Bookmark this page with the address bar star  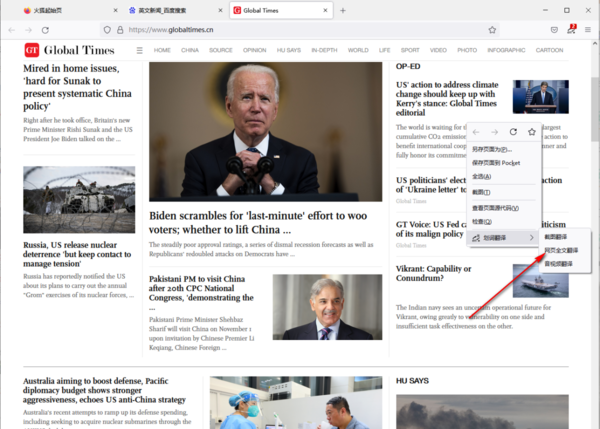492,30
